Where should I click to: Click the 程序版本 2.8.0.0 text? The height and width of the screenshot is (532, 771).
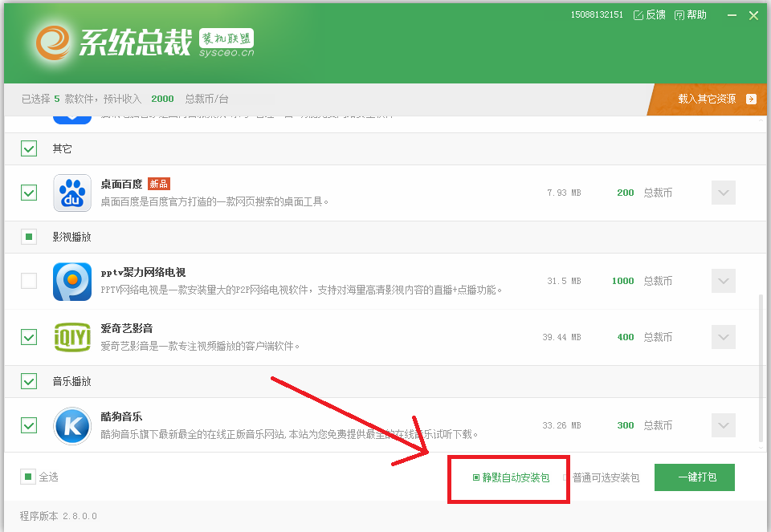59,516
